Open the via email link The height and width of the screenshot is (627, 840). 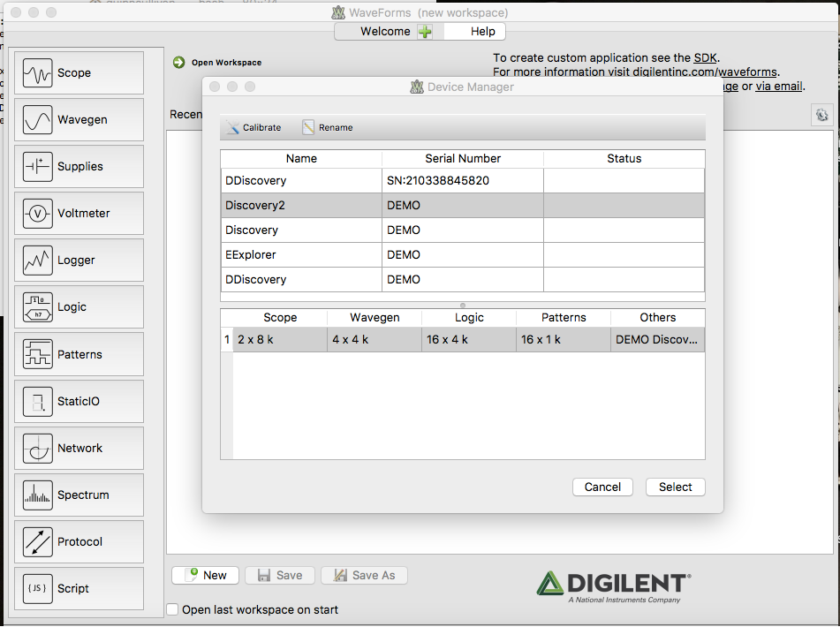pos(779,87)
